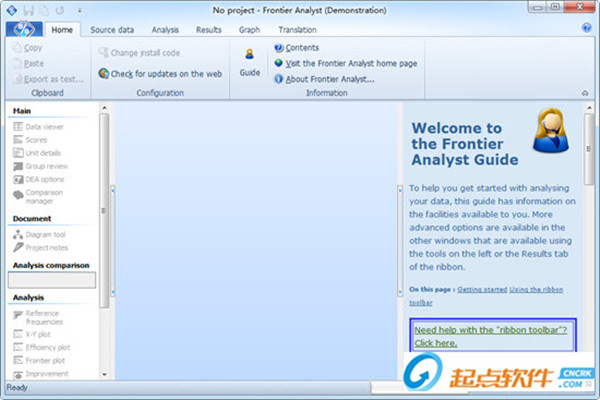Open About Frontier Analyst dialog
This screenshot has width=600, height=400.
[x=324, y=79]
